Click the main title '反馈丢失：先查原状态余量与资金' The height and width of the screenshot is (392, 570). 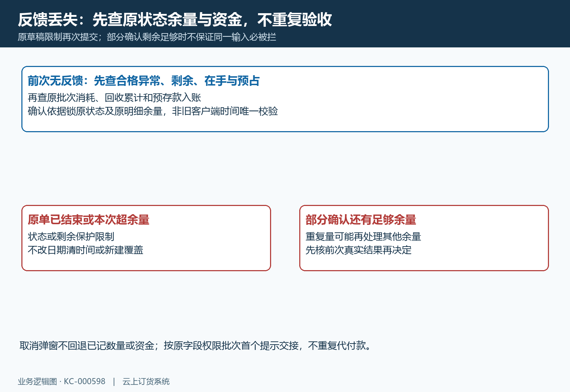pyautogui.click(x=175, y=20)
